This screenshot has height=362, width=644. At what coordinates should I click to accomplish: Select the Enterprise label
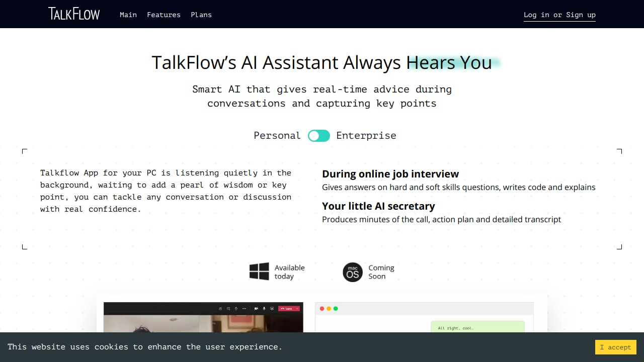[x=366, y=136]
